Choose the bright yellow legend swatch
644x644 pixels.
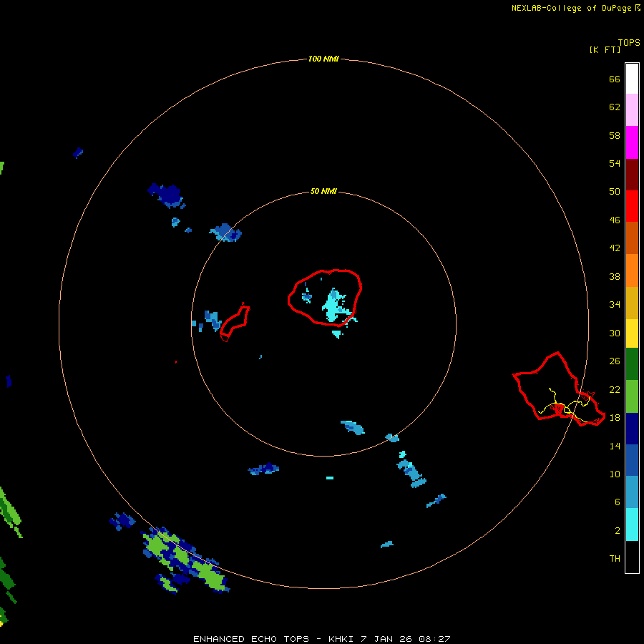click(x=632, y=333)
